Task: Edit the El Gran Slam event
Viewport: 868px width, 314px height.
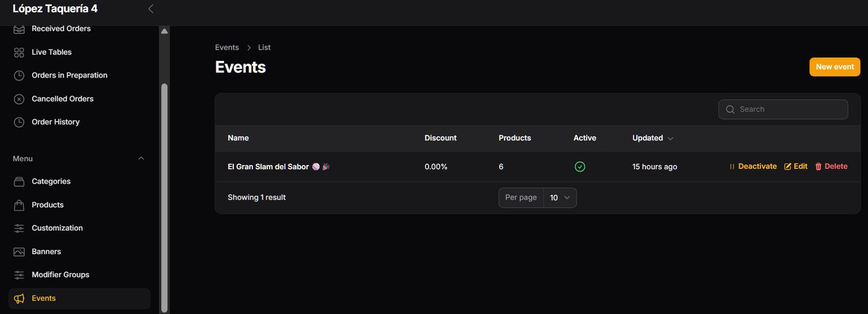Action: [795, 166]
